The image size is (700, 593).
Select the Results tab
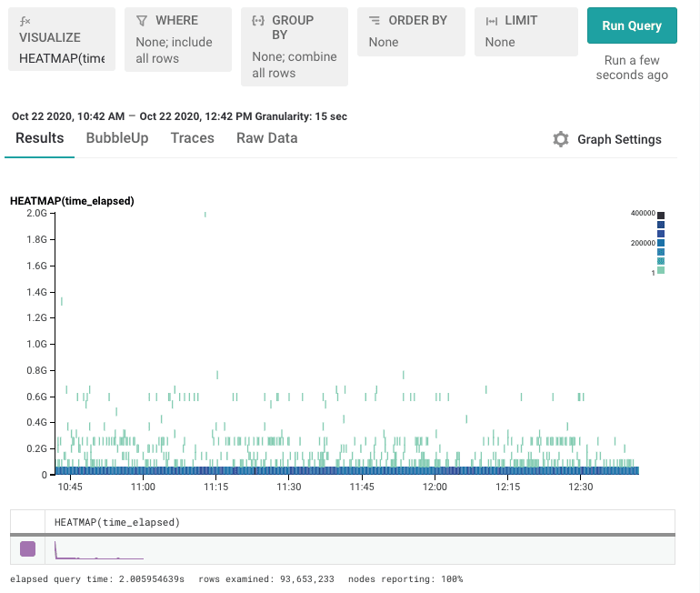40,138
